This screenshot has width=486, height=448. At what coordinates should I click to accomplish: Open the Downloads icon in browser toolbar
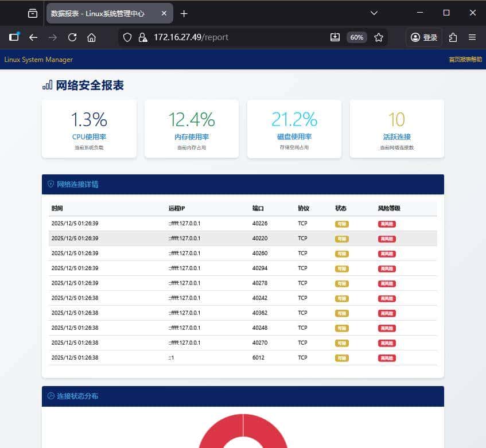tap(335, 37)
